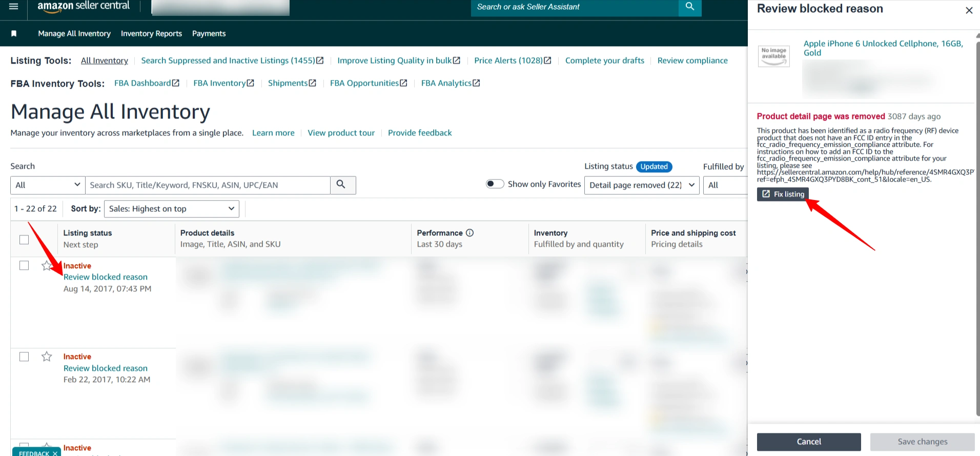Expand the Sort by dropdown
The width and height of the screenshot is (980, 456).
171,209
